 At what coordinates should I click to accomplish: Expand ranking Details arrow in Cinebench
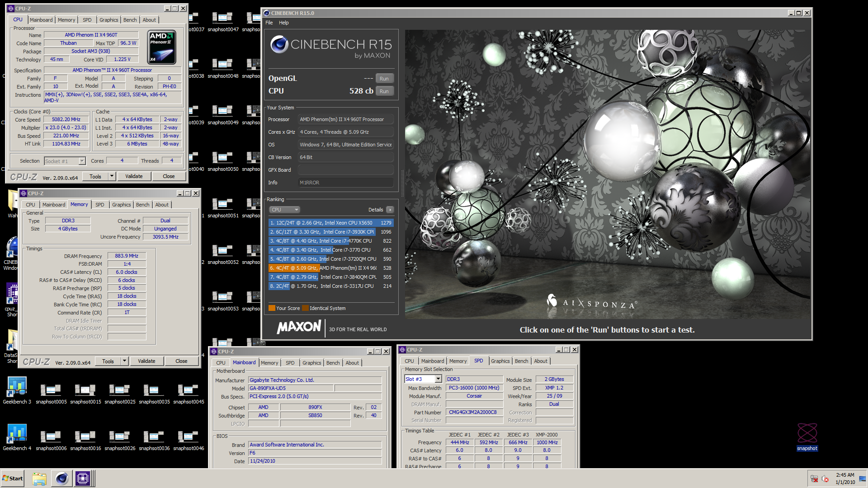390,210
